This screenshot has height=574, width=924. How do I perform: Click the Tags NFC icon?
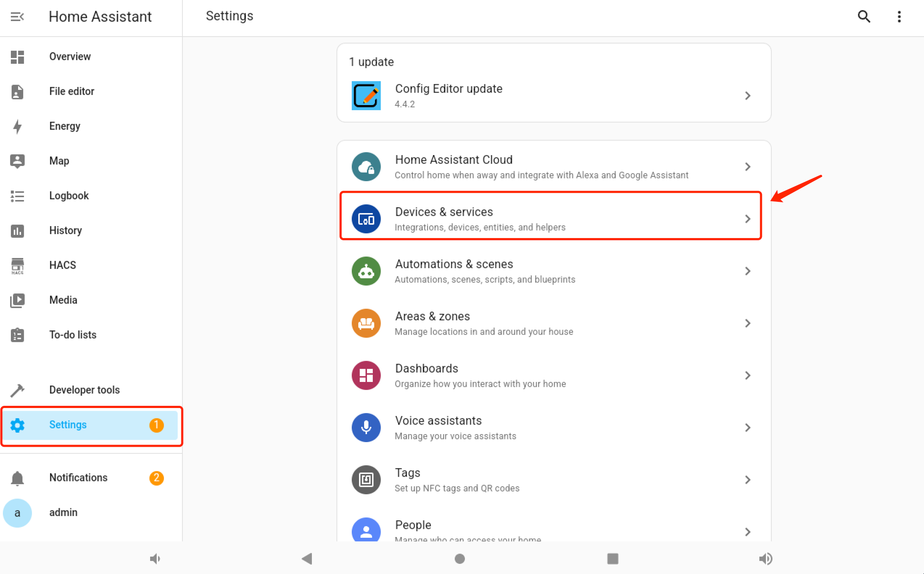click(x=366, y=479)
